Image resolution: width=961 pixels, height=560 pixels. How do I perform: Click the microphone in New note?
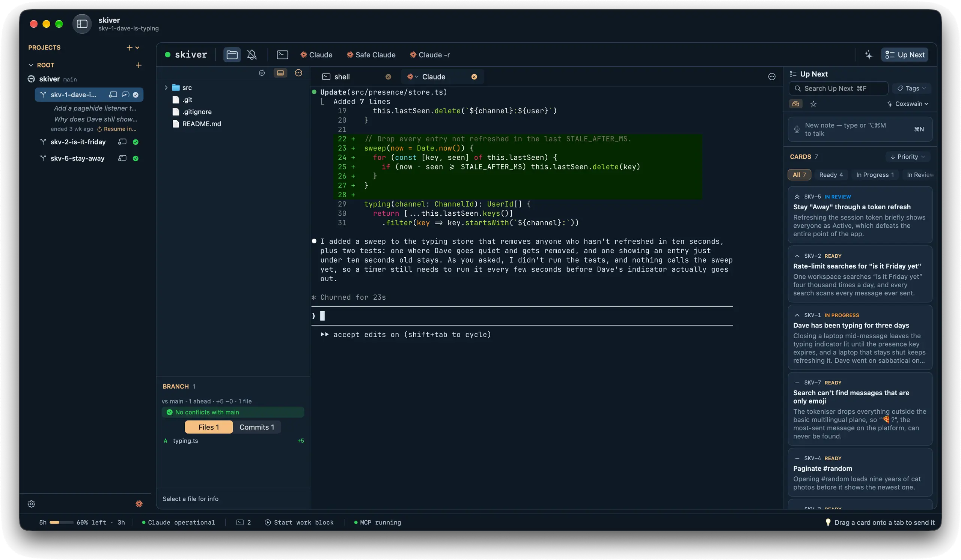(x=797, y=129)
